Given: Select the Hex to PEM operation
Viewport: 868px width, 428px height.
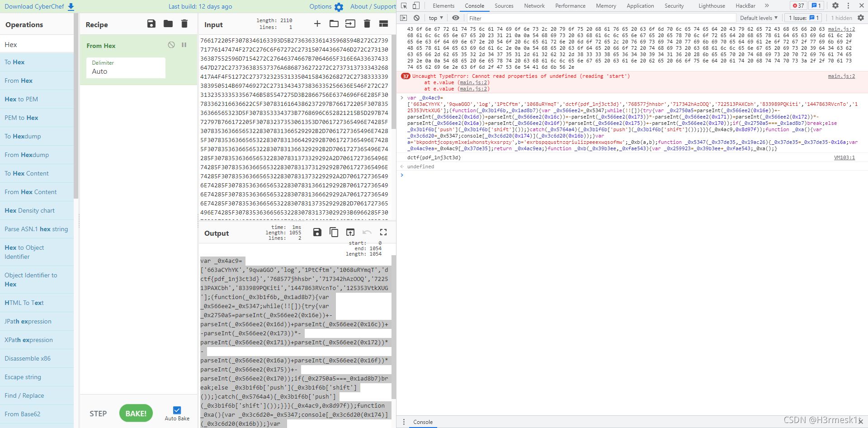Looking at the screenshot, I should [37, 99].
